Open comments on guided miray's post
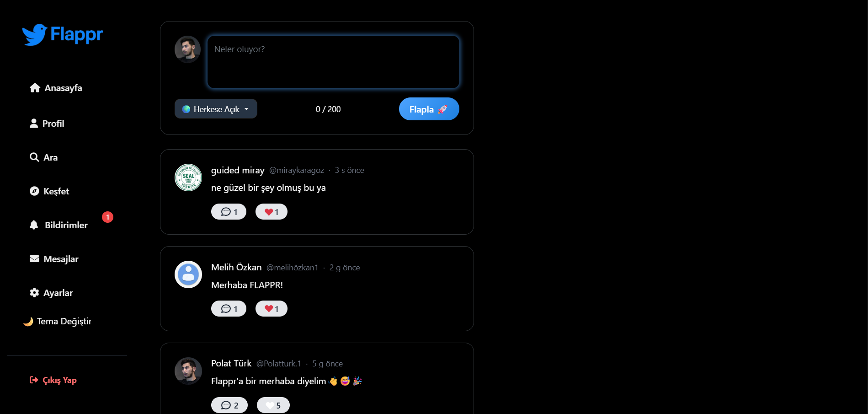Image resolution: width=868 pixels, height=414 pixels. (x=229, y=212)
